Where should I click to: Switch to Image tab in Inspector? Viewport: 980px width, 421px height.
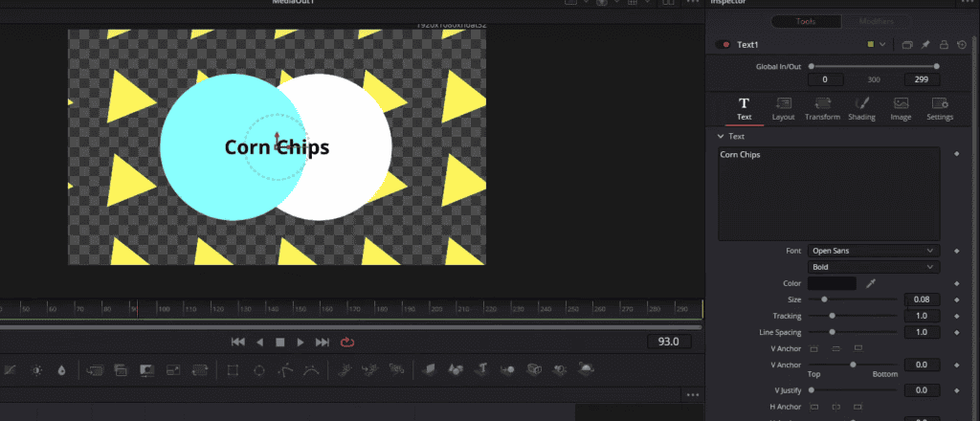pos(901,109)
